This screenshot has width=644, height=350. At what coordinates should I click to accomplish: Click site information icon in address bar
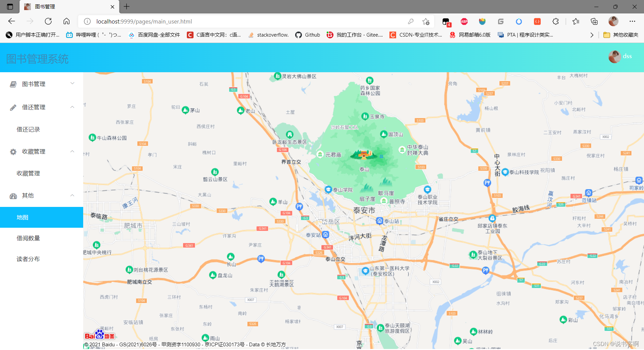87,21
